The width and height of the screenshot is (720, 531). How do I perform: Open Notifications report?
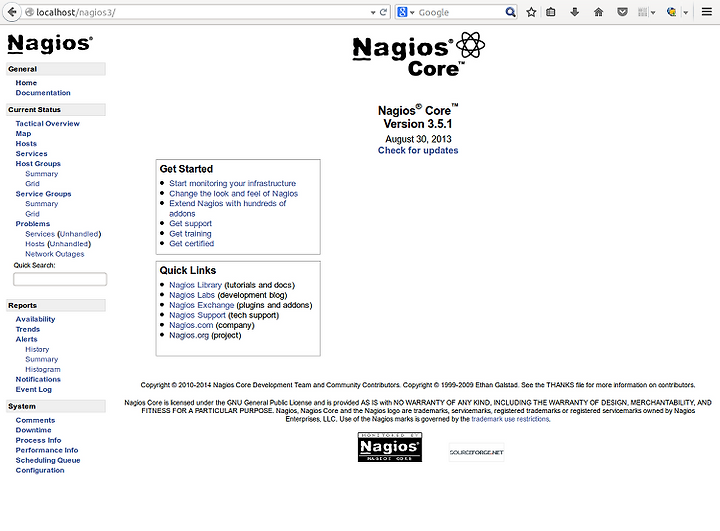(38, 379)
